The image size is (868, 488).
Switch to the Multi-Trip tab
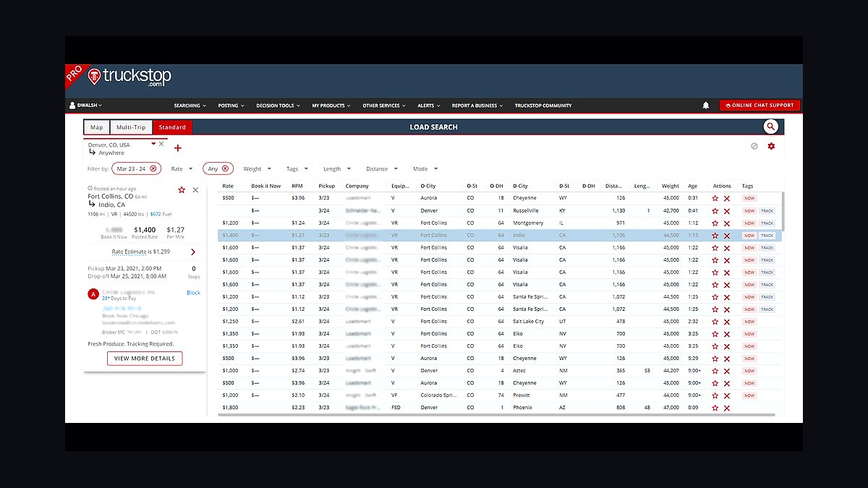(x=131, y=127)
